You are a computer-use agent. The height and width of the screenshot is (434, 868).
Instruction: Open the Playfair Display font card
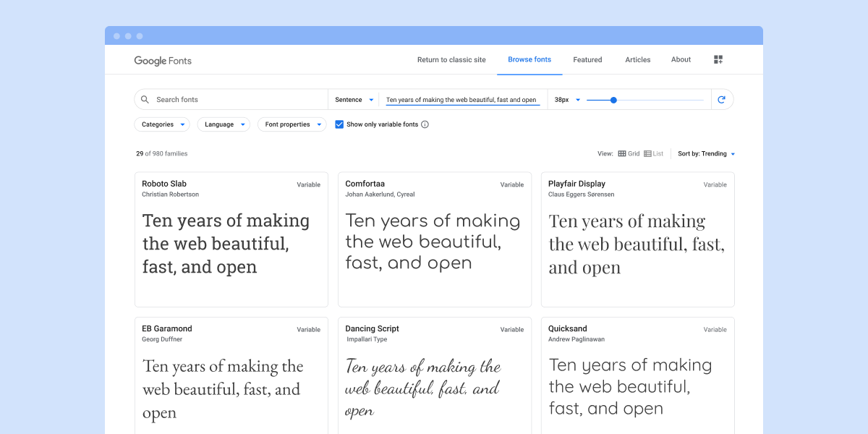[638, 239]
